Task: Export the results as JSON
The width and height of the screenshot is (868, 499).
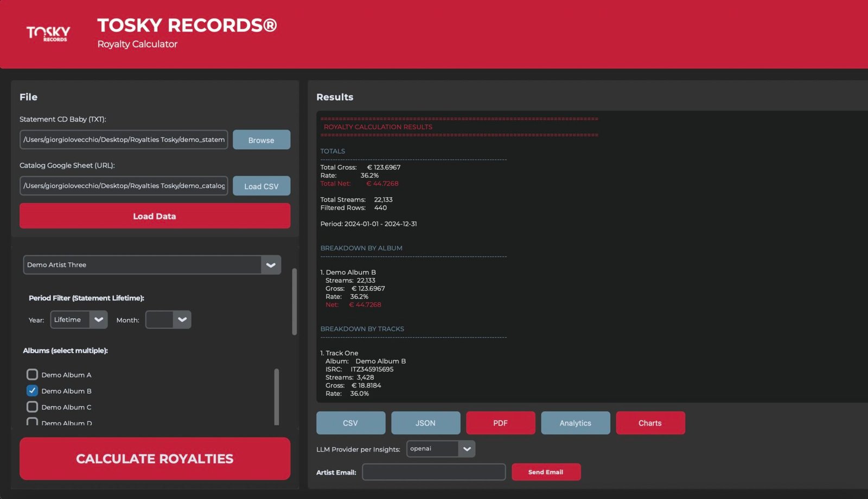Action: pos(425,422)
